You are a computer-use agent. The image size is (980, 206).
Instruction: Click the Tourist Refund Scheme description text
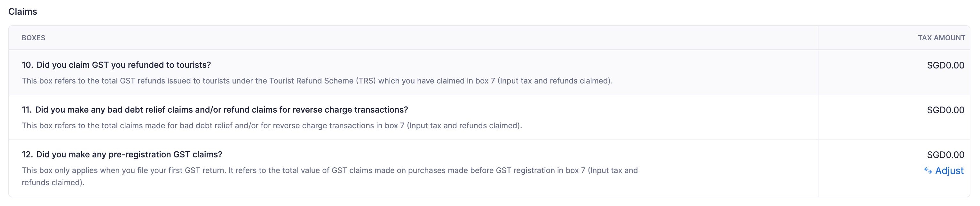[317, 81]
